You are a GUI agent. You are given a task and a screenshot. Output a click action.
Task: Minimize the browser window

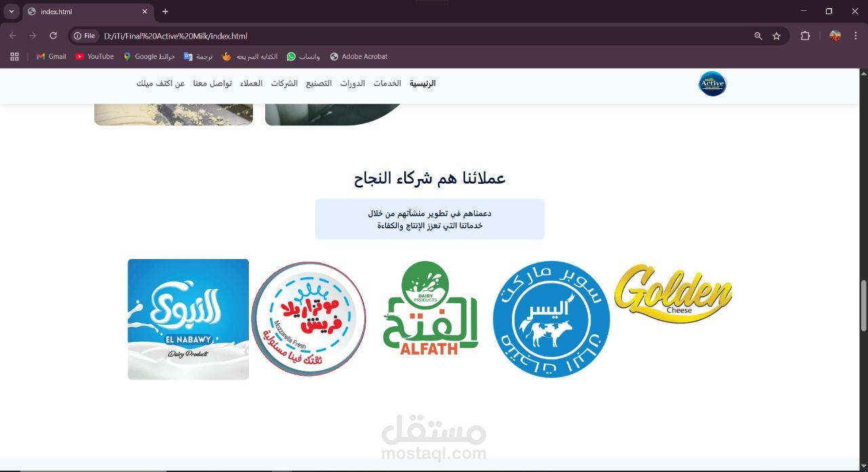(x=804, y=12)
